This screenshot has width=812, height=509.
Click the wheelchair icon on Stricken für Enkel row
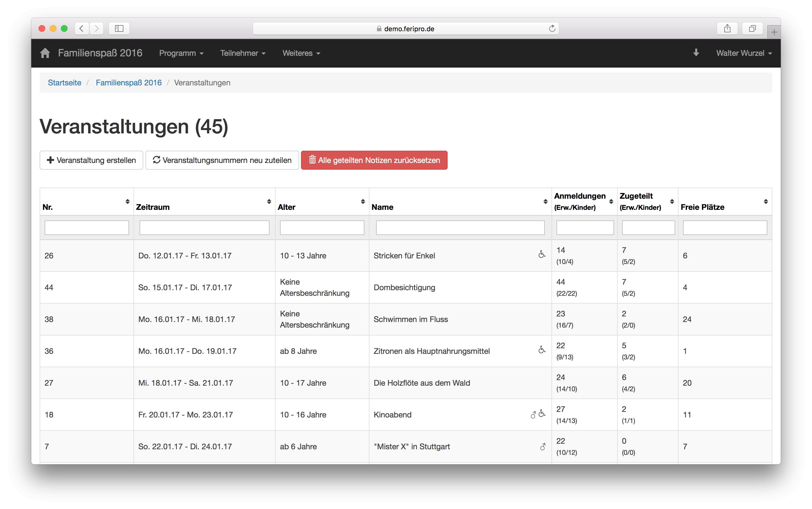541,254
